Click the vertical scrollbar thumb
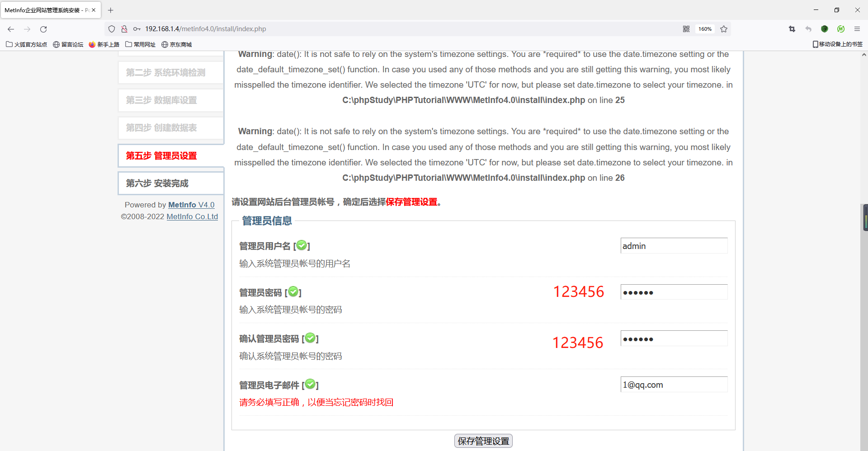This screenshot has height=451, width=868. (865, 217)
